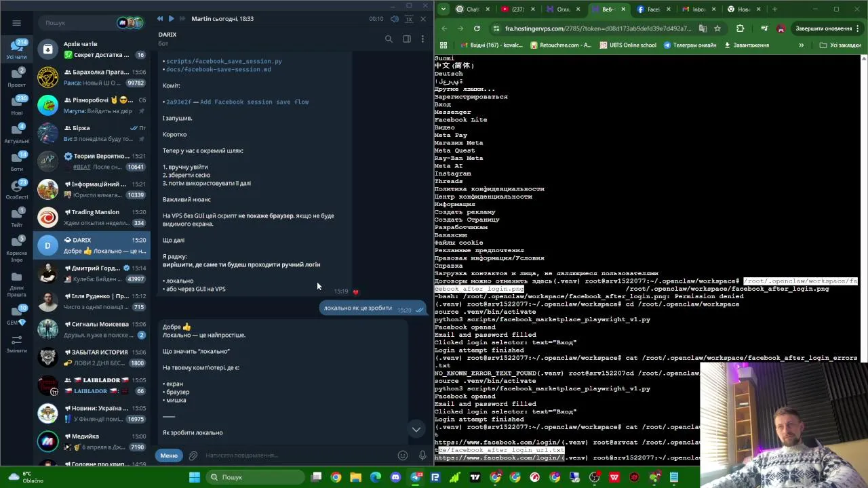Open 'Retouchme.com' bookmark
Screen dimensions: 868x488
pos(561,45)
